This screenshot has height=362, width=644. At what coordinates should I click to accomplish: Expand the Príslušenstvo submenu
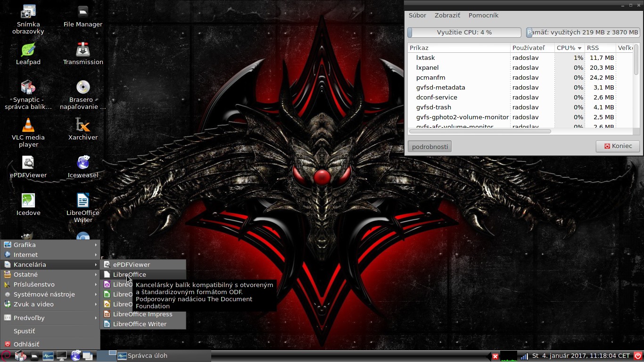(50, 284)
